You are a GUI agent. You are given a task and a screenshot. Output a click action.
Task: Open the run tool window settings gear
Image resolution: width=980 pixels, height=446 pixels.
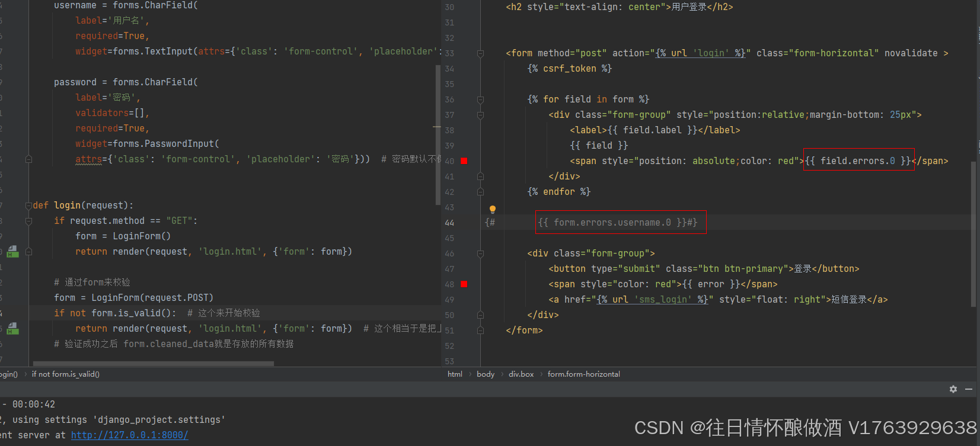[x=953, y=389]
